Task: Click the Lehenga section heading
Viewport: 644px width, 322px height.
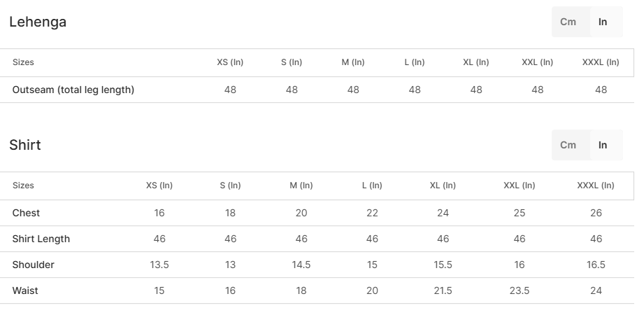Action: point(38,22)
